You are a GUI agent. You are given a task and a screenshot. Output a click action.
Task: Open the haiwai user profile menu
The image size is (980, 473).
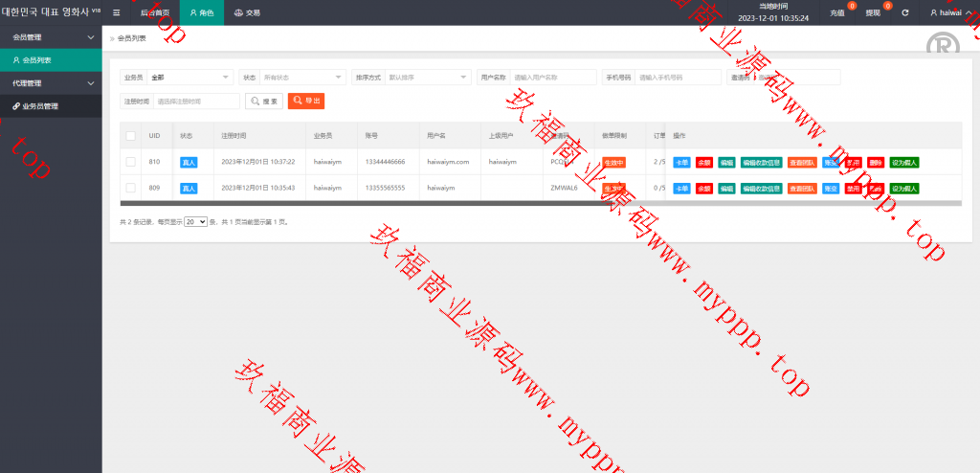point(949,12)
